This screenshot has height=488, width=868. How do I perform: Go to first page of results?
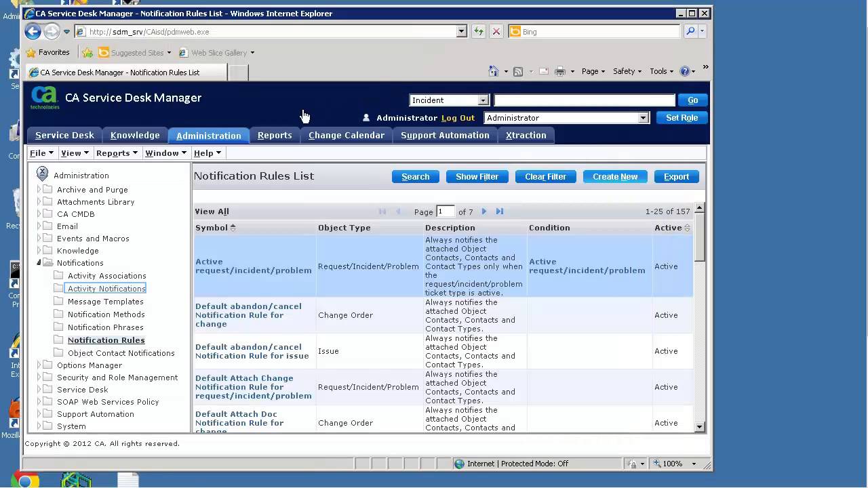coord(382,211)
